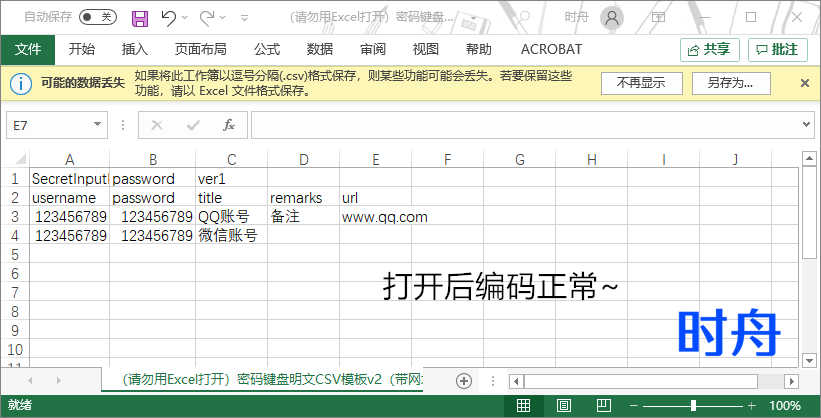Select cell with QQ账号
The image size is (821, 418).
pos(231,216)
